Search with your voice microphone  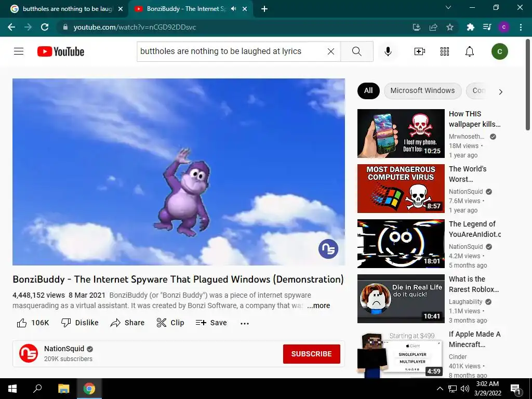tap(388, 51)
